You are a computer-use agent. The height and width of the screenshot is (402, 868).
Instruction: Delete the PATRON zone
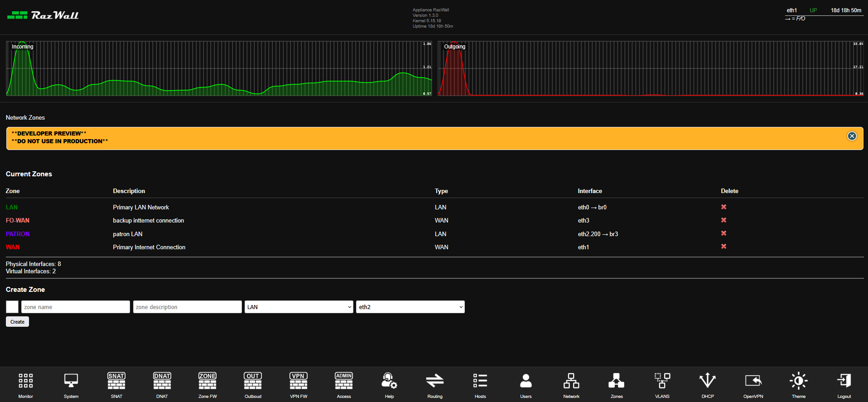coord(724,233)
